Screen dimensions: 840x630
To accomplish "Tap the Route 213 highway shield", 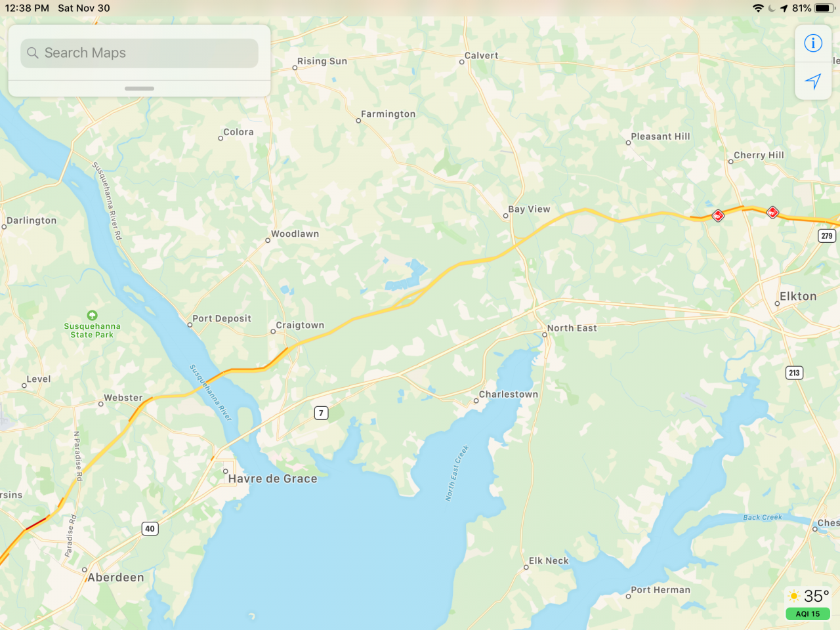I will [795, 373].
